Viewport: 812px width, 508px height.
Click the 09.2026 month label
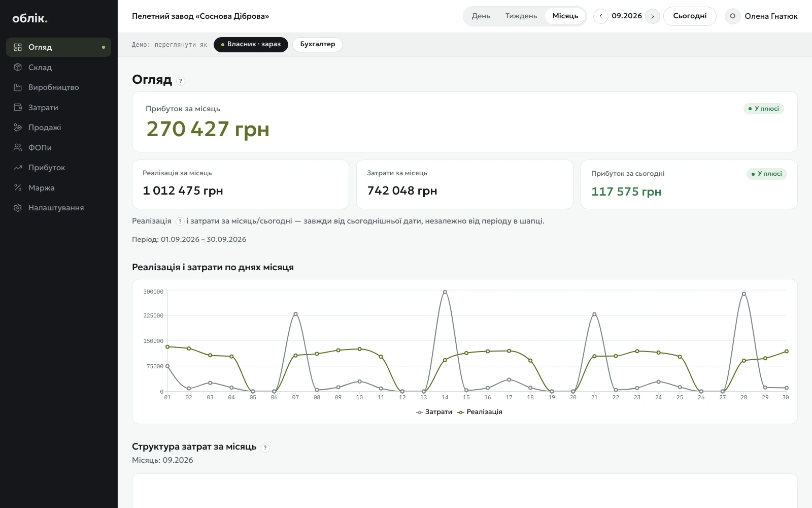[x=627, y=16]
